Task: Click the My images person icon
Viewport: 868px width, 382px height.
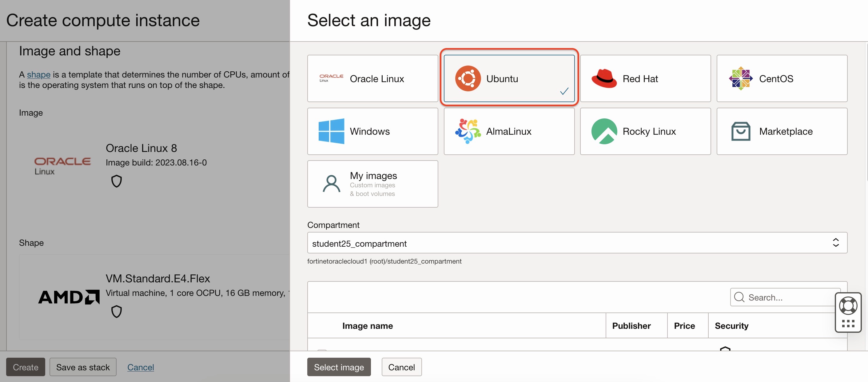Action: [x=331, y=184]
